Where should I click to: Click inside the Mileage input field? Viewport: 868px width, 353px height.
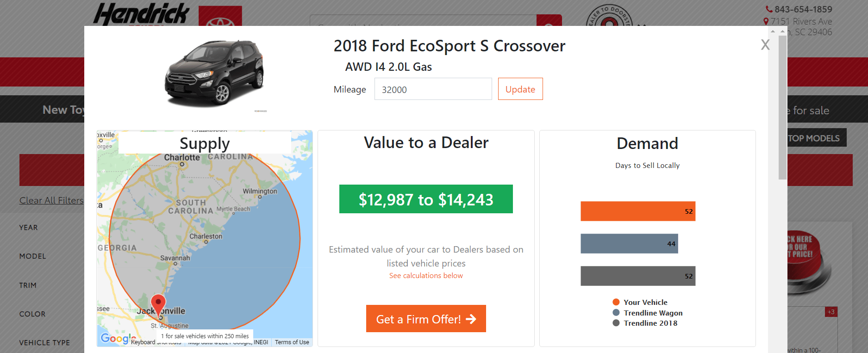[433, 89]
